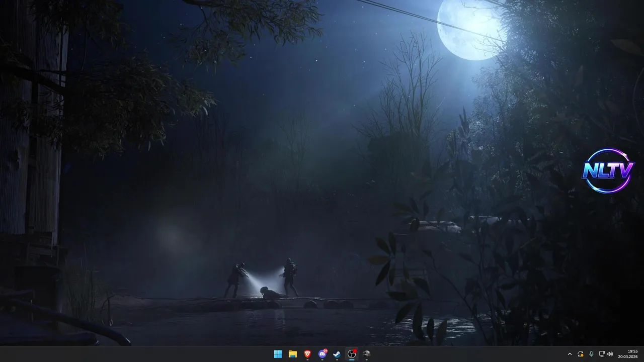
Task: Click the microphone tray icon
Action: click(x=591, y=354)
